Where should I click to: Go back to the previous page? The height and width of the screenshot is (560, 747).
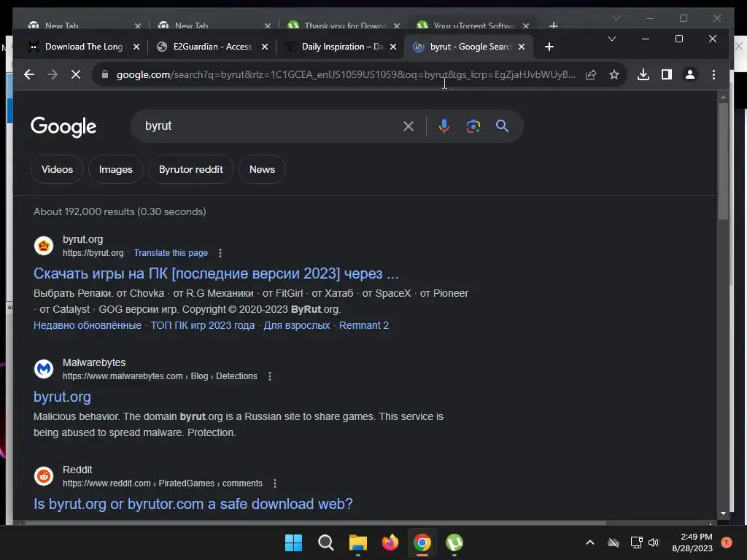click(29, 74)
